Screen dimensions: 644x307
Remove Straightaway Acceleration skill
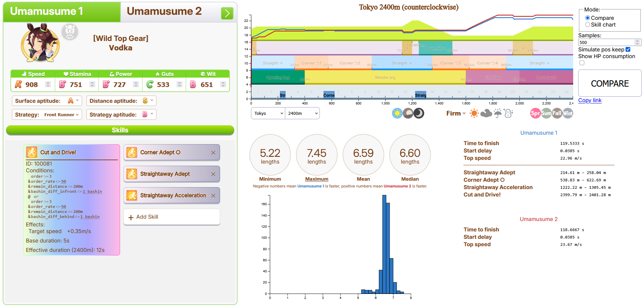pyautogui.click(x=213, y=195)
